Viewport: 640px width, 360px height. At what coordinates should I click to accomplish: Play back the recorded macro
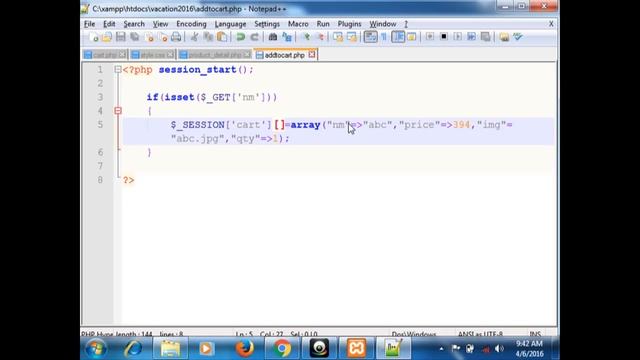pos(458,37)
